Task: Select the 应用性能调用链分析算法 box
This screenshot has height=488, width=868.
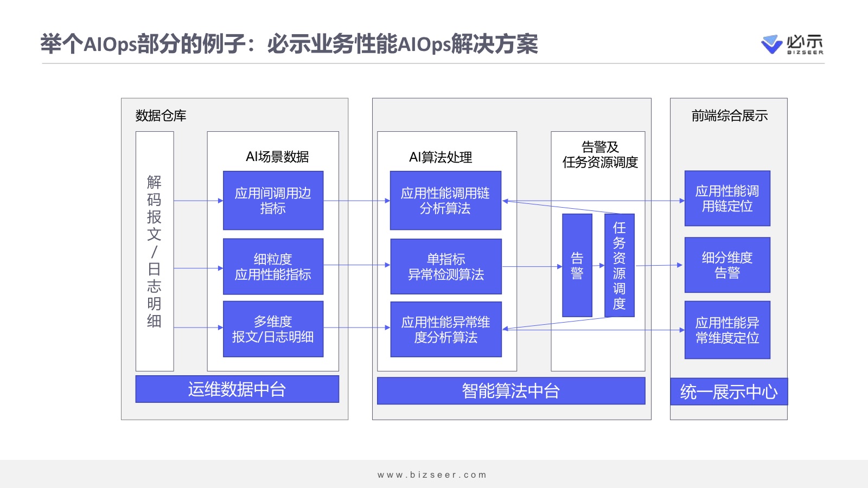Action: (445, 201)
